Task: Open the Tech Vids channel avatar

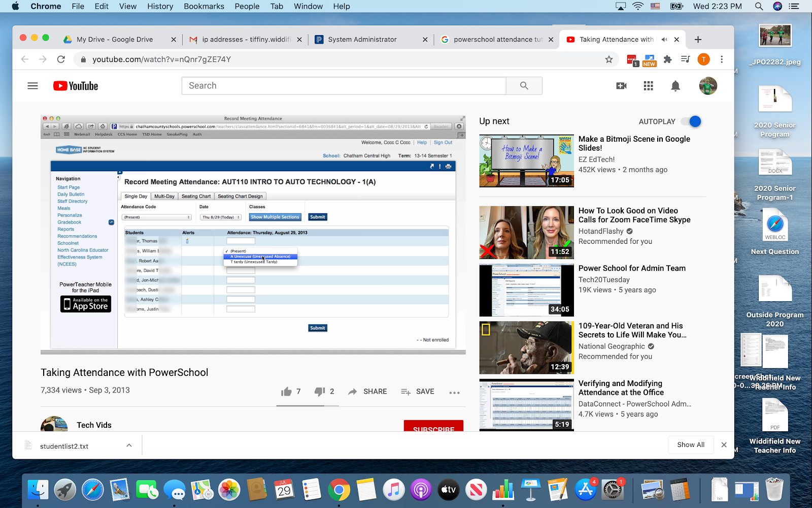Action: point(54,425)
